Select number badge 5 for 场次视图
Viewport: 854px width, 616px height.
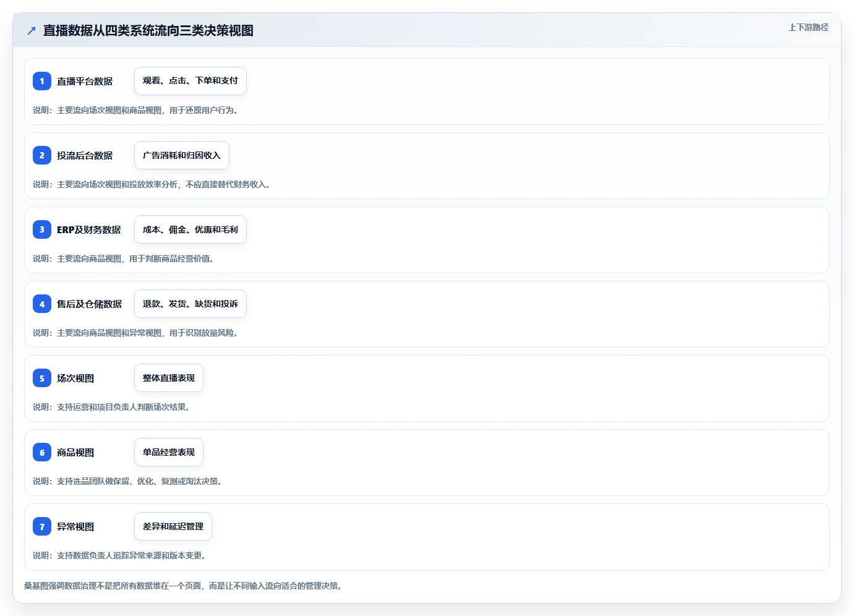(x=42, y=378)
